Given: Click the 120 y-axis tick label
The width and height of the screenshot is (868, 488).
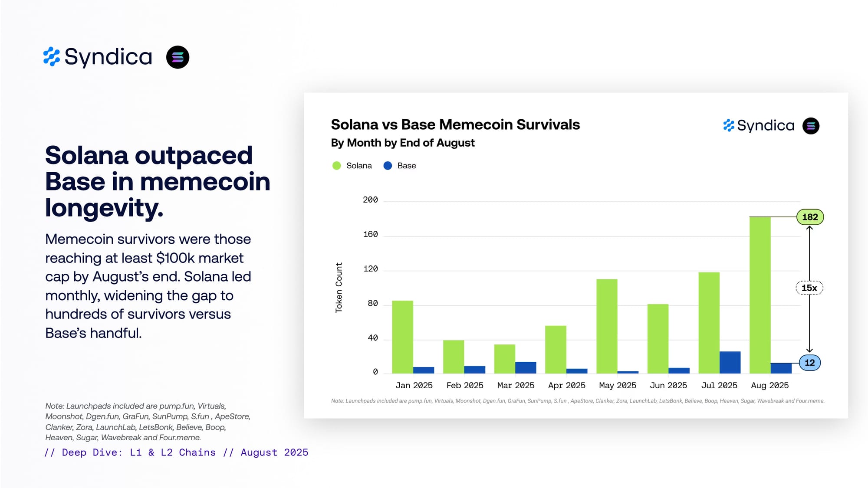Looking at the screenshot, I should [x=370, y=269].
